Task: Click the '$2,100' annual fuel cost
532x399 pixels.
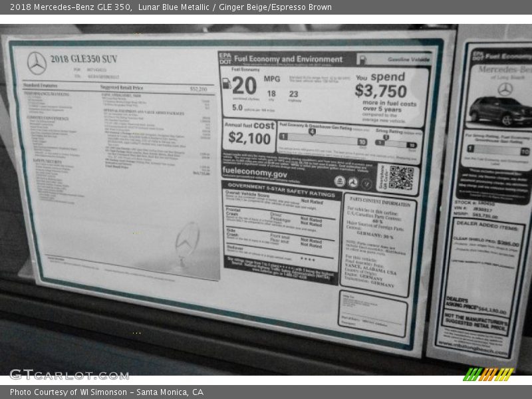Action: point(249,138)
